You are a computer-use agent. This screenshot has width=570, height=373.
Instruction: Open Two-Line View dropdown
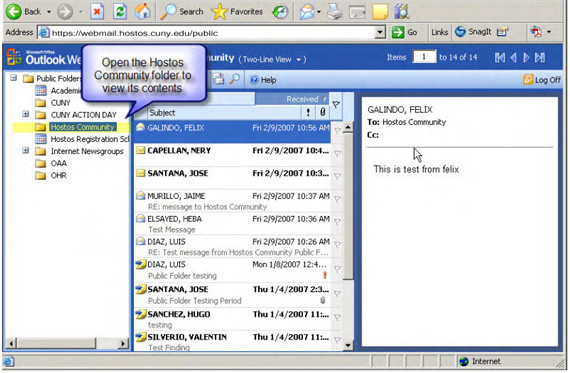pyautogui.click(x=272, y=59)
